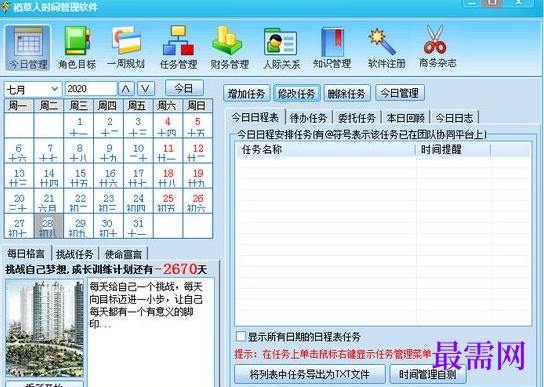Click the 增加任务 button

pos(246,93)
